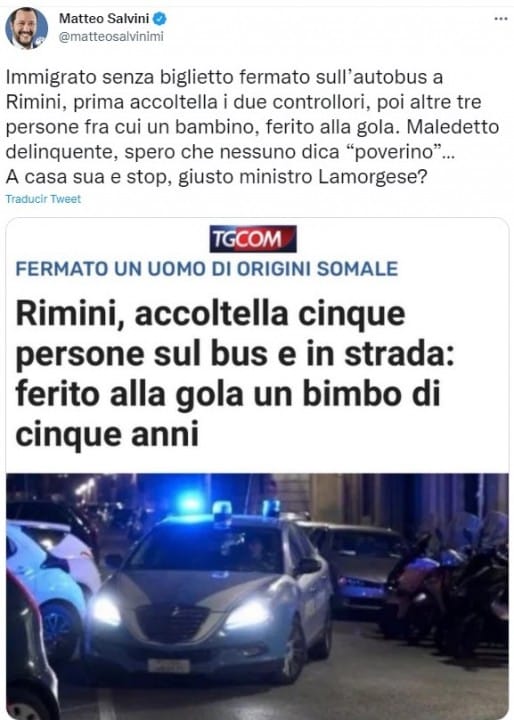Open Matteo Salvini's profile avatar
Viewport: 514px width, 720px height.
26,28
